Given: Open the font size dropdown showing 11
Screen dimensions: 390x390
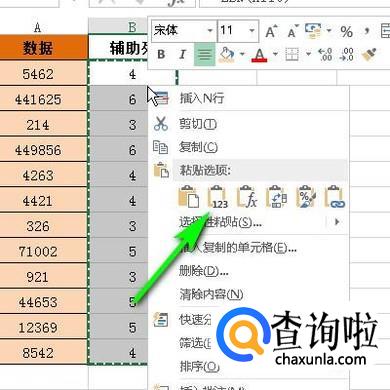Looking at the screenshot, I should tap(238, 31).
